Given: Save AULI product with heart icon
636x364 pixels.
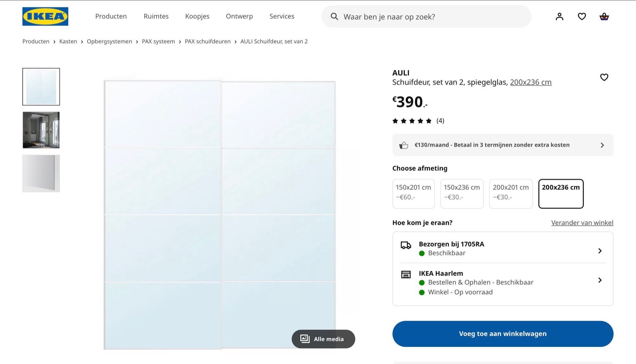Looking at the screenshot, I should pos(604,77).
